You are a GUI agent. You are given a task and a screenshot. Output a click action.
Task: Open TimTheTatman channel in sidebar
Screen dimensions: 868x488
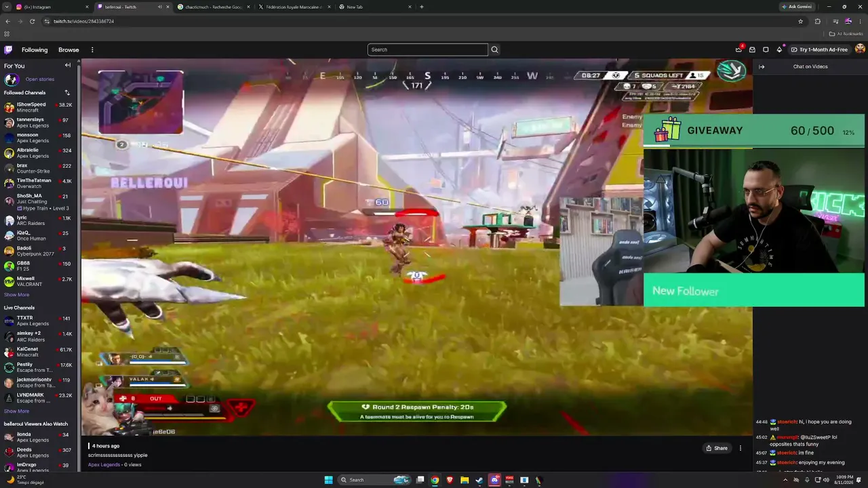point(39,184)
